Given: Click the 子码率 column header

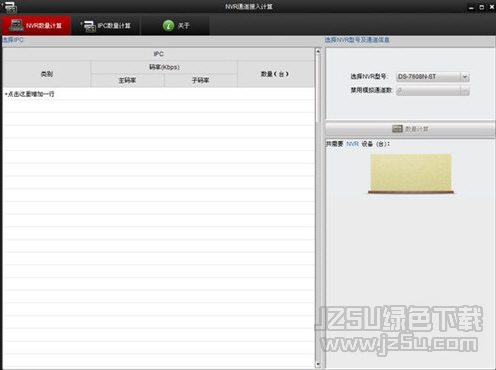Looking at the screenshot, I should pos(200,80).
